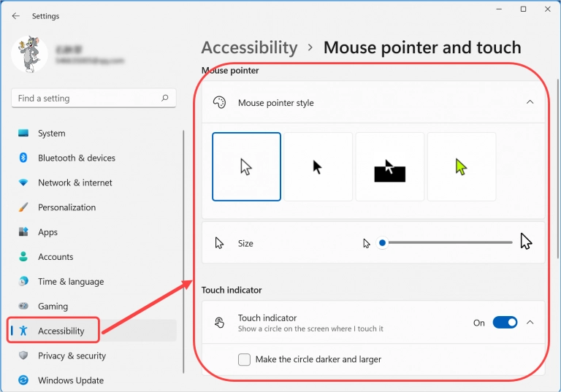Click the Windows Update sync icon
The image size is (561, 392).
[23, 380]
